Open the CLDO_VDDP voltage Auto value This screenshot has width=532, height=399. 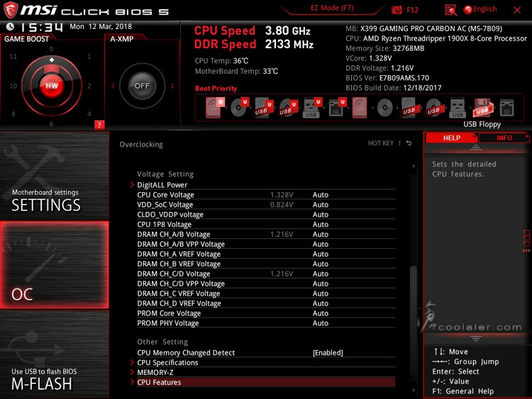pyautogui.click(x=321, y=215)
